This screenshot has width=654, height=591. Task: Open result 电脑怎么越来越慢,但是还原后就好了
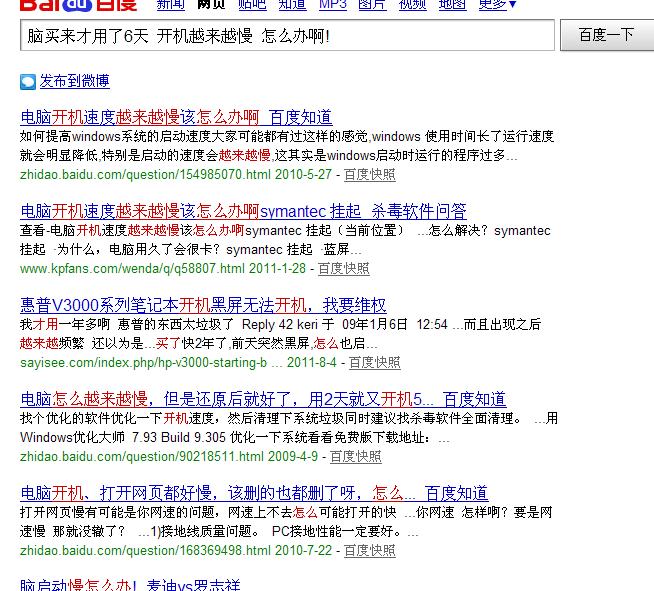(x=263, y=399)
